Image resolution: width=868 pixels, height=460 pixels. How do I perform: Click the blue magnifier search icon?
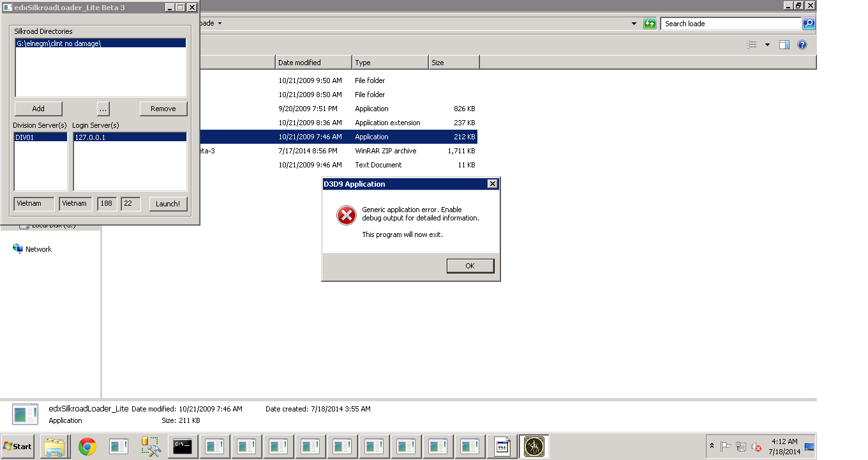[809, 24]
